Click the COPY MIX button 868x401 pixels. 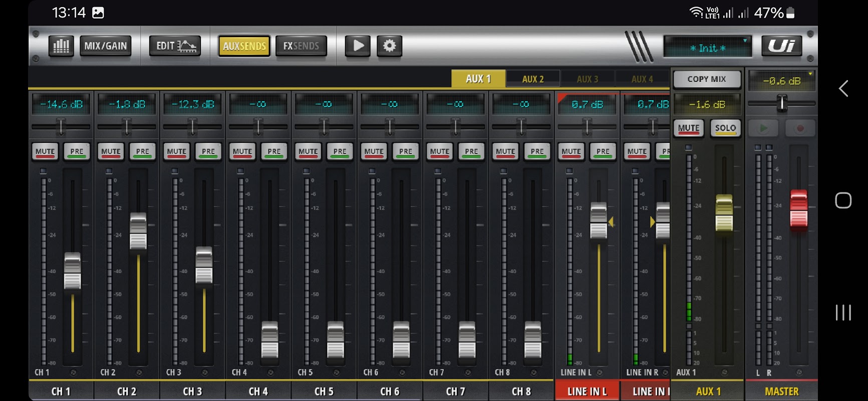click(706, 79)
